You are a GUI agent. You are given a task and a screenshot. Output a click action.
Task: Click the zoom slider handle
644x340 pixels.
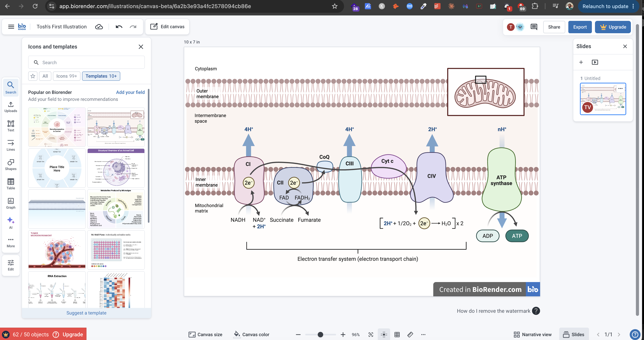pyautogui.click(x=320, y=335)
